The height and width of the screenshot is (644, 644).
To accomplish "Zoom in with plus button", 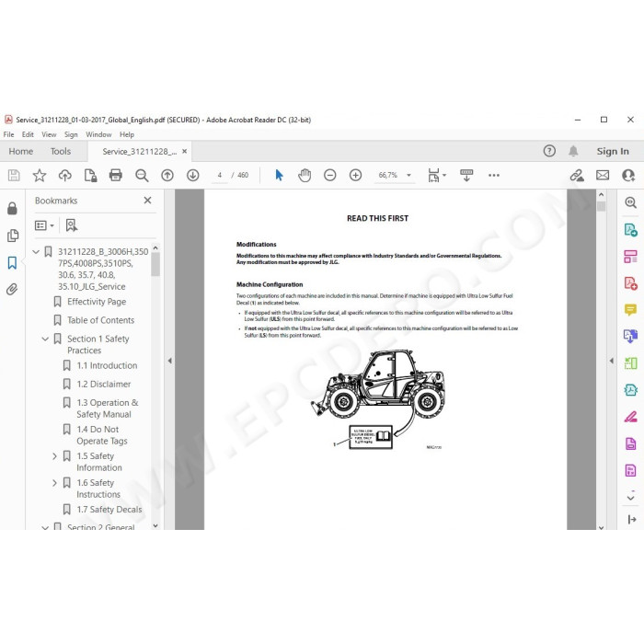I will pyautogui.click(x=355, y=176).
